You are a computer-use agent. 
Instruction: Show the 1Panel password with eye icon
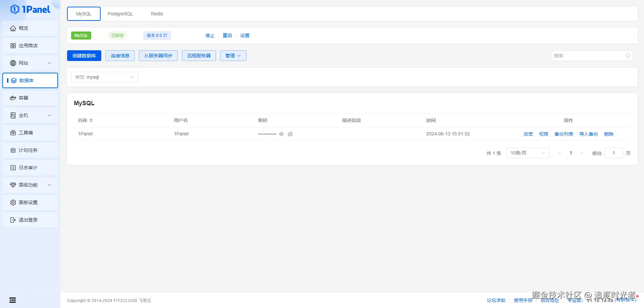click(x=281, y=134)
